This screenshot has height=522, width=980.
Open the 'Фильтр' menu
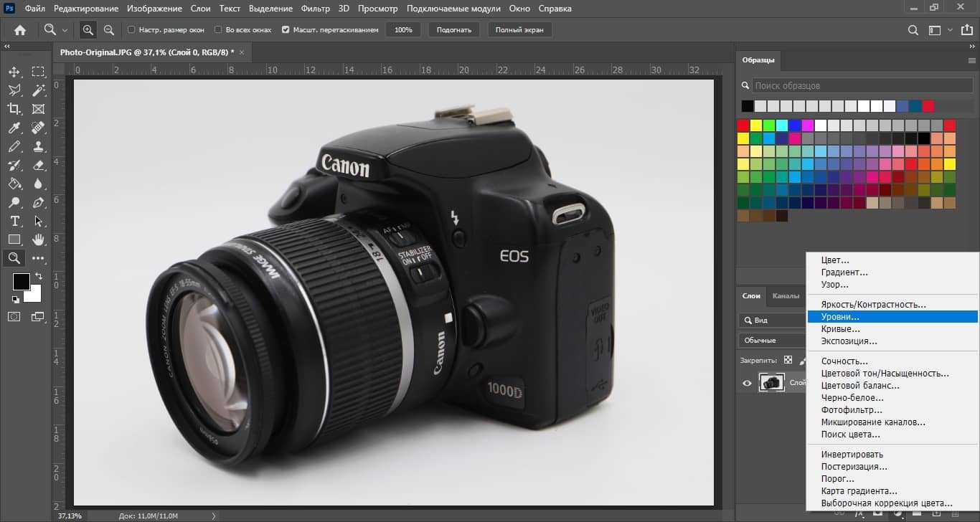316,9
